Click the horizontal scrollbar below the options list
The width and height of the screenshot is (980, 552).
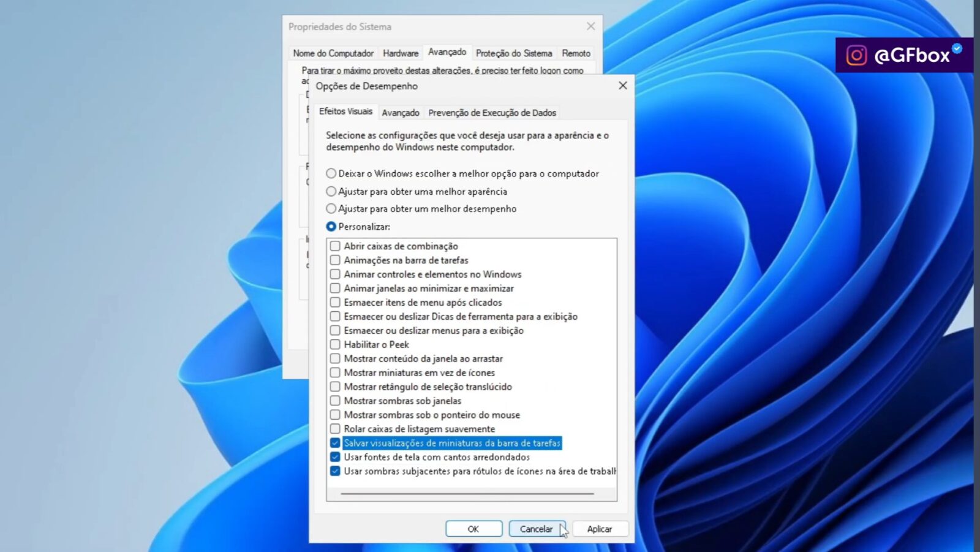(469, 494)
